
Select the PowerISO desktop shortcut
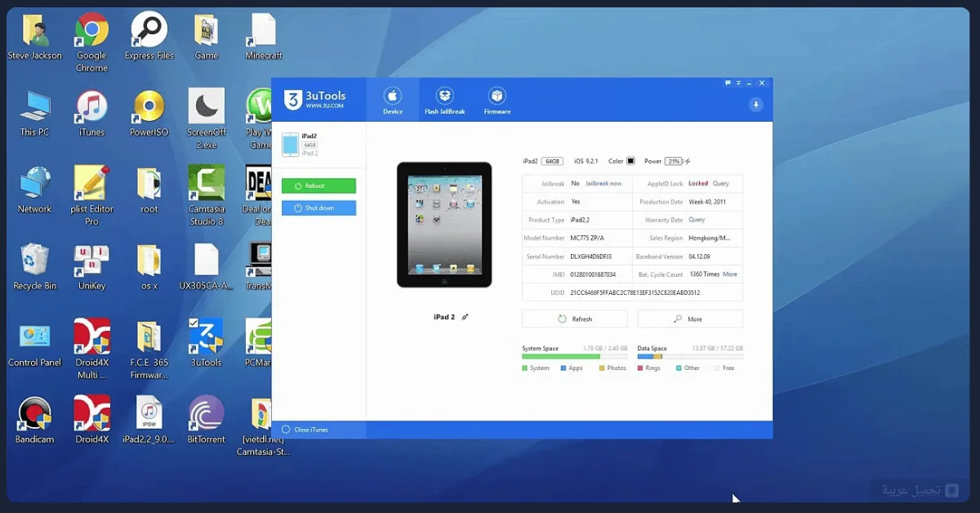click(x=149, y=114)
